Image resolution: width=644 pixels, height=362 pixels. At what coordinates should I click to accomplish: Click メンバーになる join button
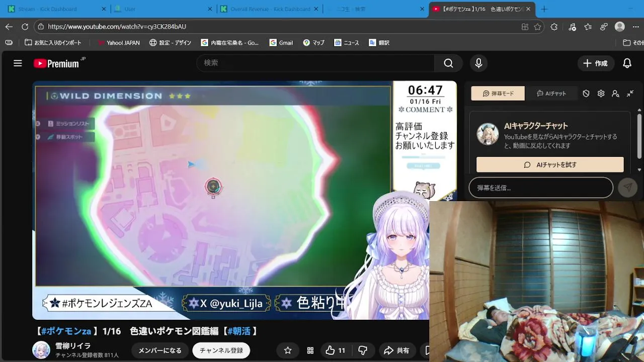(x=160, y=350)
